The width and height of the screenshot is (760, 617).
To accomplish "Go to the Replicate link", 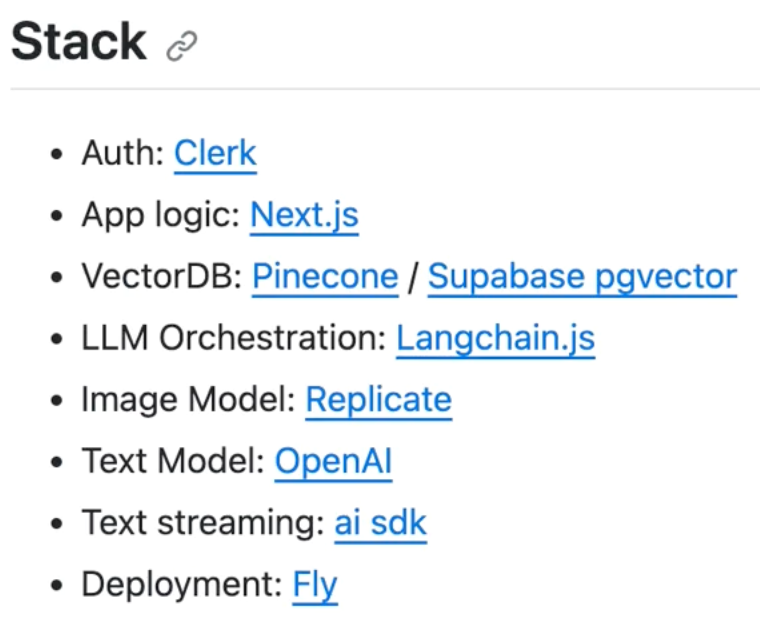I will pos(378,400).
